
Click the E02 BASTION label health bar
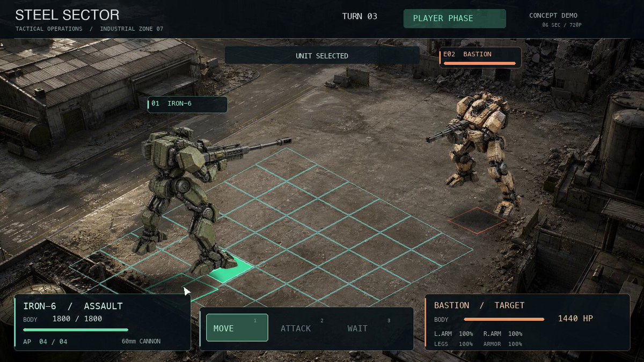[479, 63]
